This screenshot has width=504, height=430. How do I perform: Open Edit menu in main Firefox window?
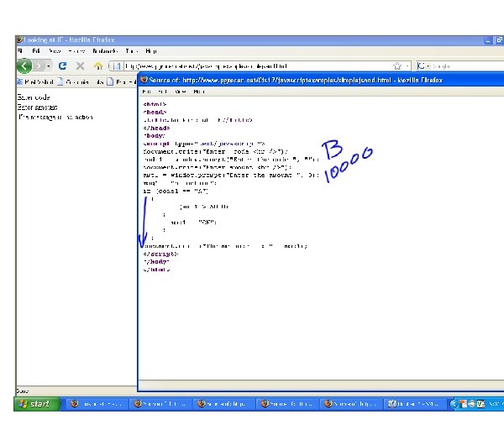point(36,51)
